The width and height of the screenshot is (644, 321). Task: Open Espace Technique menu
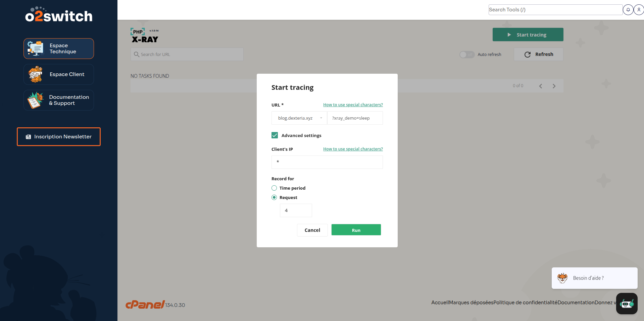click(59, 49)
